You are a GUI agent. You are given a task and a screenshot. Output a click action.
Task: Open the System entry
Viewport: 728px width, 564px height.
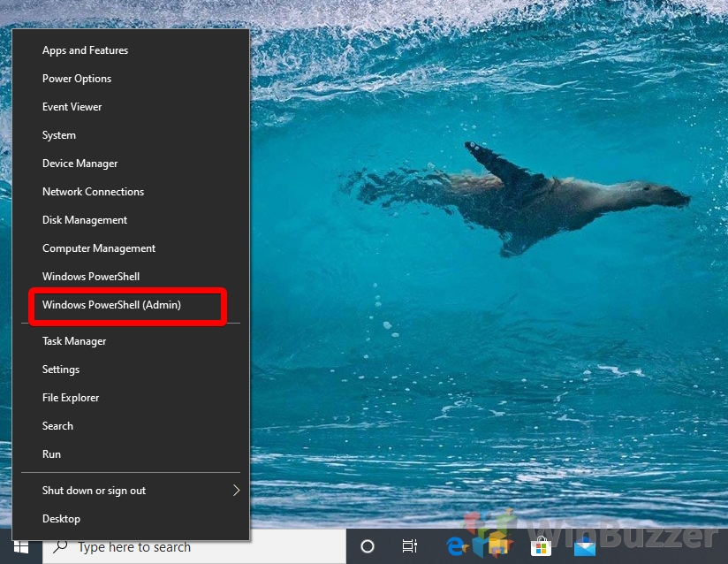click(x=131, y=135)
